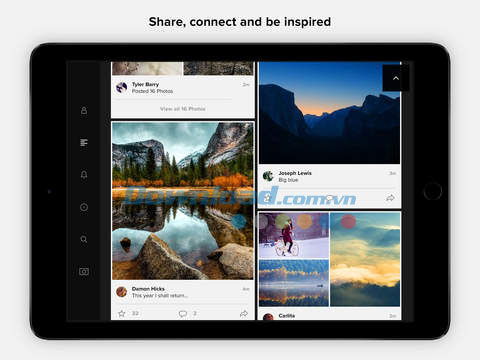This screenshot has height=360, width=480.
Task: Open the camera icon in sidebar
Action: (84, 271)
